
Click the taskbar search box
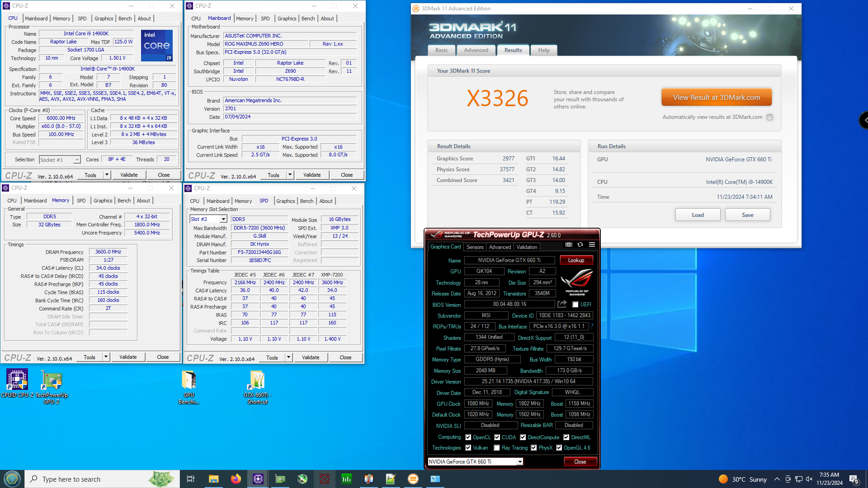click(102, 479)
